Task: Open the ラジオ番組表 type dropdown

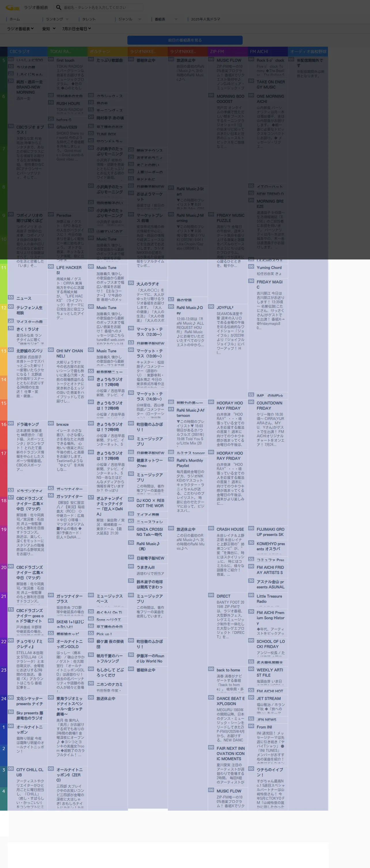Action: click(20, 29)
